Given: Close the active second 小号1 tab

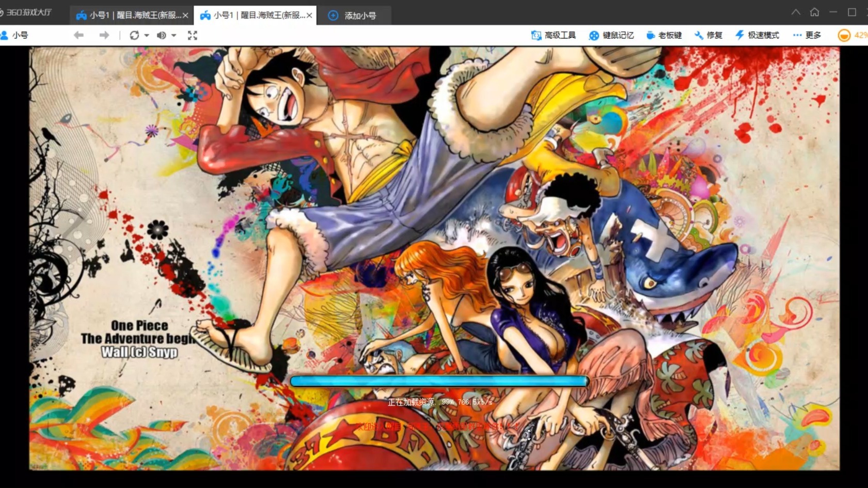Looking at the screenshot, I should click(x=309, y=15).
